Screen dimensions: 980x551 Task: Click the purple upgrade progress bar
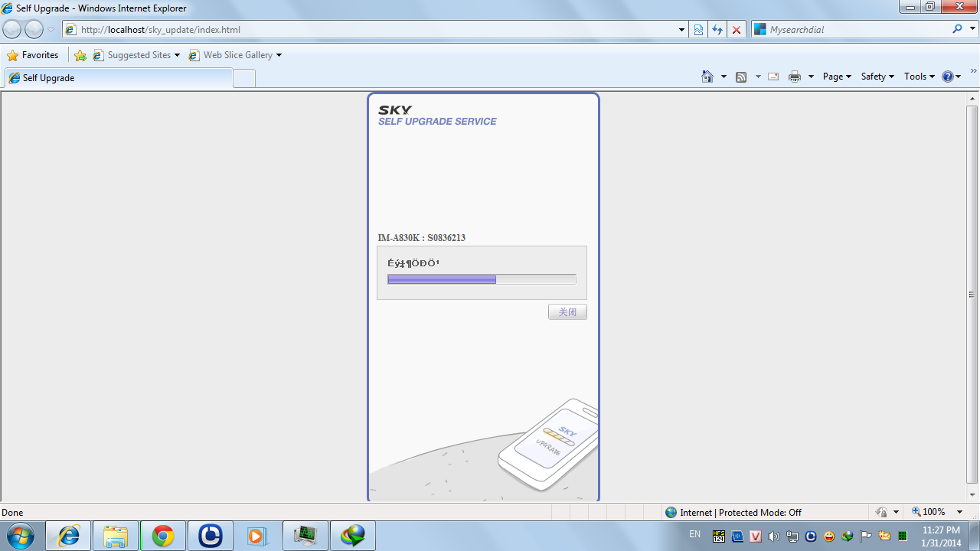(x=482, y=279)
